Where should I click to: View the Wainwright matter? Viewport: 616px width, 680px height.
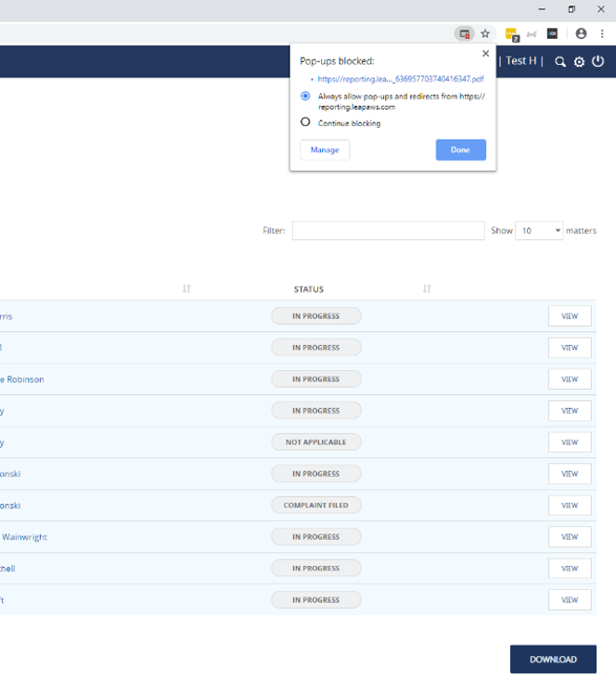(x=570, y=537)
